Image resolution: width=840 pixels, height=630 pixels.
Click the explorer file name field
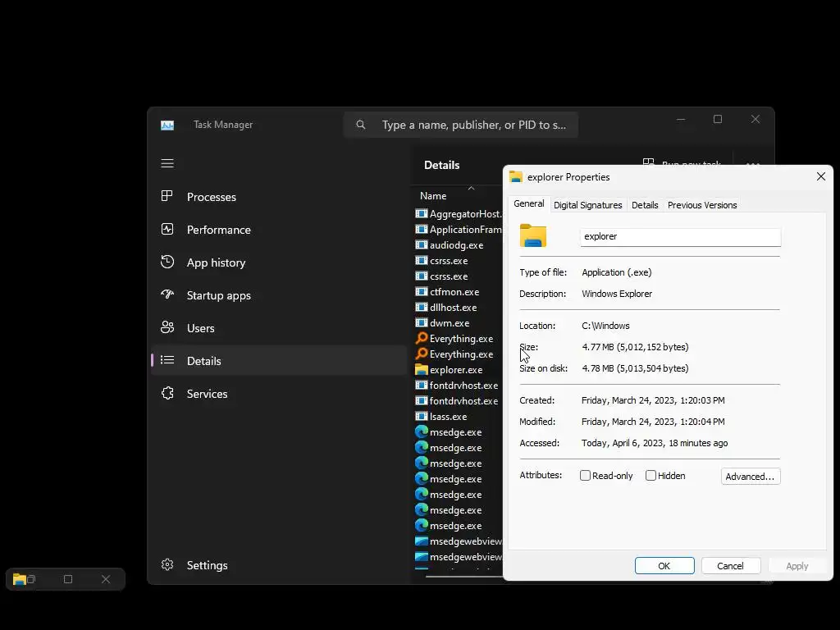tap(680, 237)
